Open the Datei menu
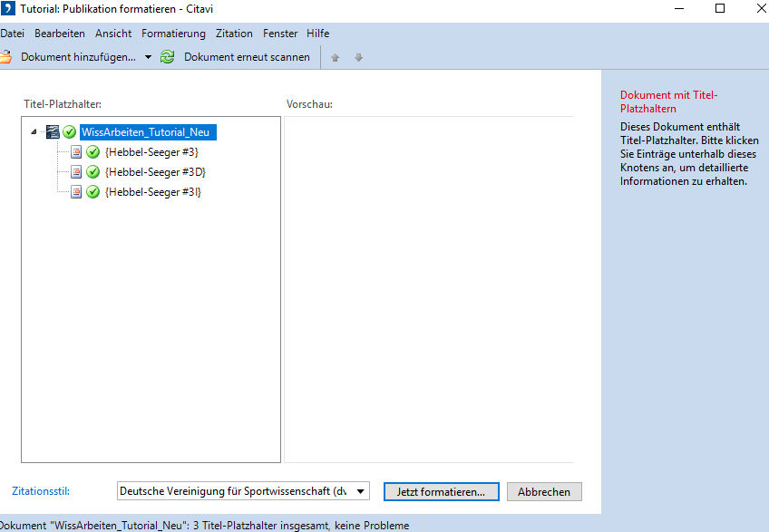 click(x=13, y=34)
